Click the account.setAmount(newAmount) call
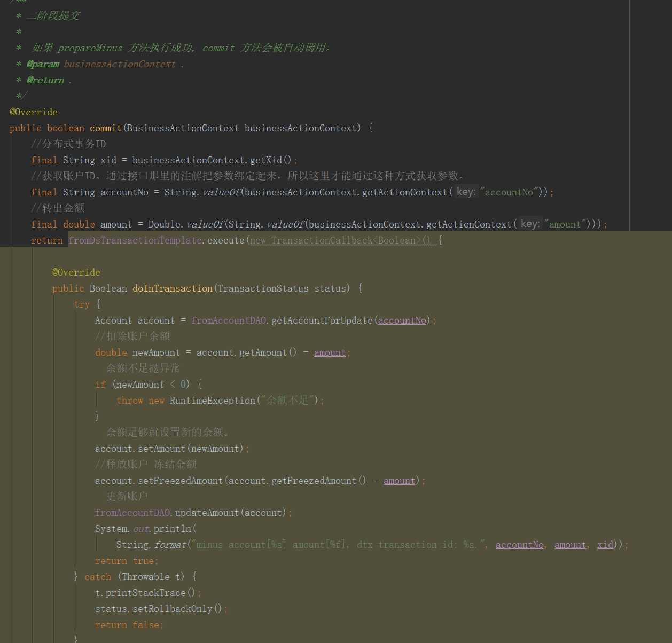 (x=169, y=449)
